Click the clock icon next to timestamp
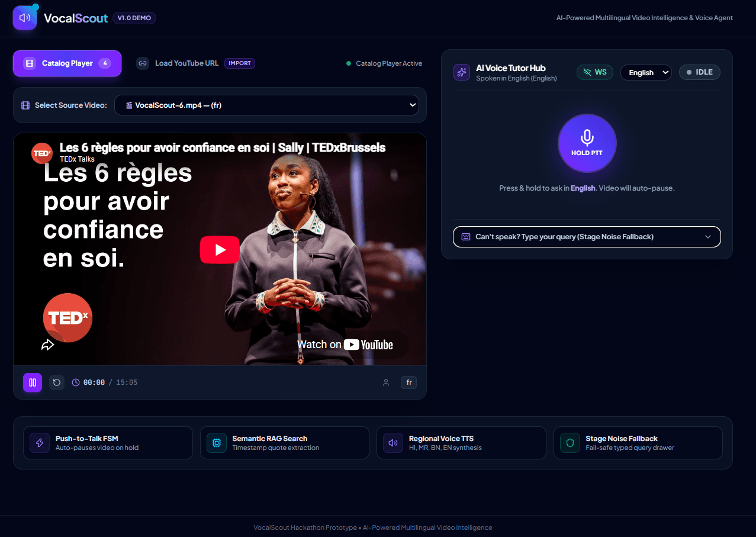Image resolution: width=756 pixels, height=537 pixels. click(76, 382)
